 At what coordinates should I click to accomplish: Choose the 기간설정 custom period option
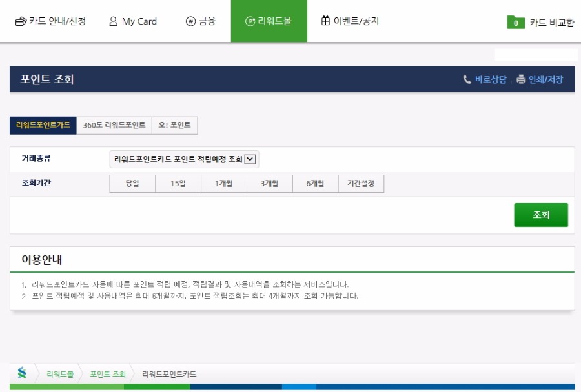coord(361,184)
